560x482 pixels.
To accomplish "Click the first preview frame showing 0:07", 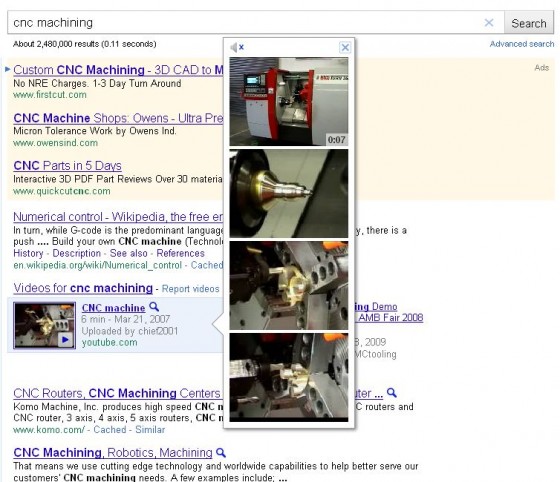I will point(289,102).
